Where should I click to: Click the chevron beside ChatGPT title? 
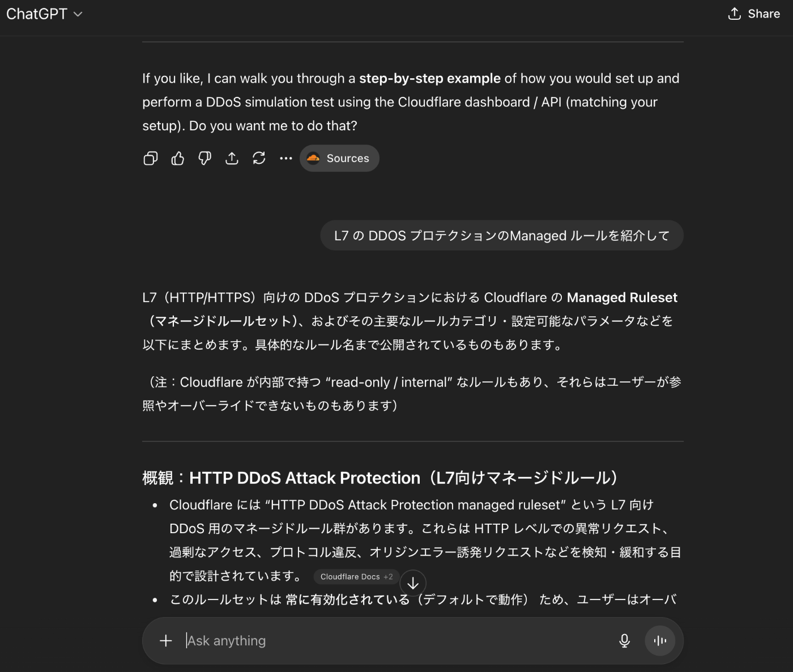click(x=78, y=14)
